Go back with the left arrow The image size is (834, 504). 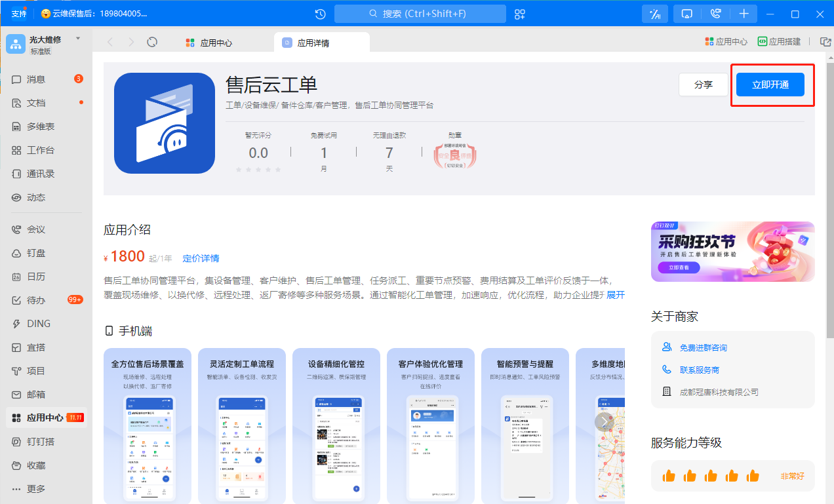109,42
